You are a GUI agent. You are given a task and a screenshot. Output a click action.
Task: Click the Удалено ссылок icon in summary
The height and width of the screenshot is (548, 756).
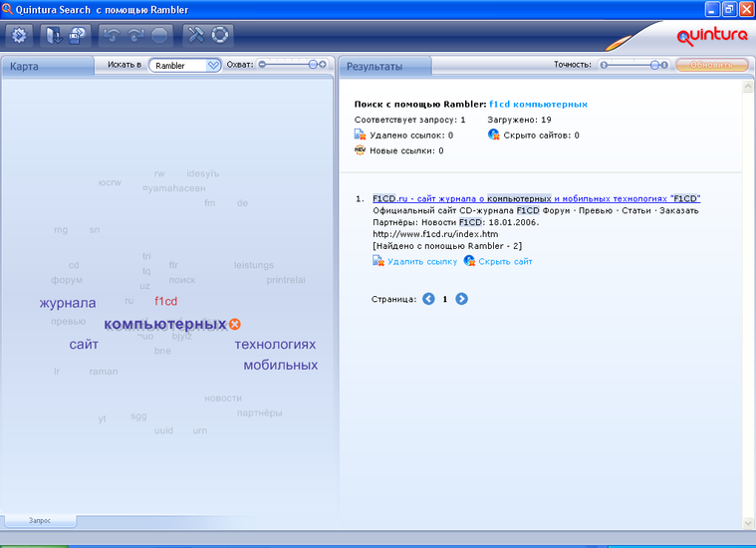coord(361,135)
